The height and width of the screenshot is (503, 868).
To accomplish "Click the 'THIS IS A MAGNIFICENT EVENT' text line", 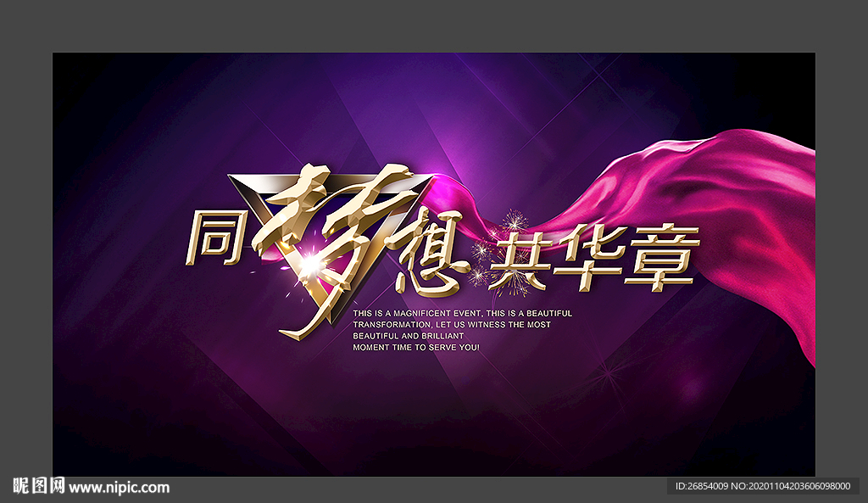I will click(x=462, y=313).
